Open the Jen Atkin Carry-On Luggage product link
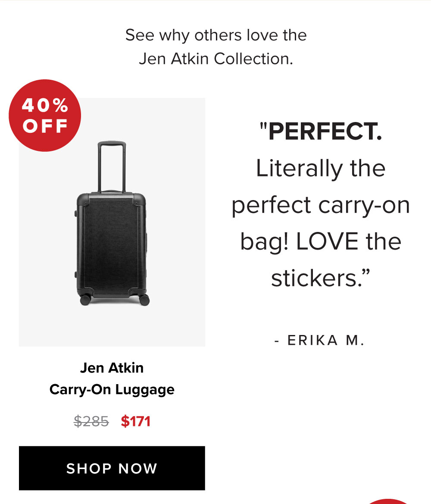Screen dimensions: 431x504 pyautogui.click(x=112, y=379)
